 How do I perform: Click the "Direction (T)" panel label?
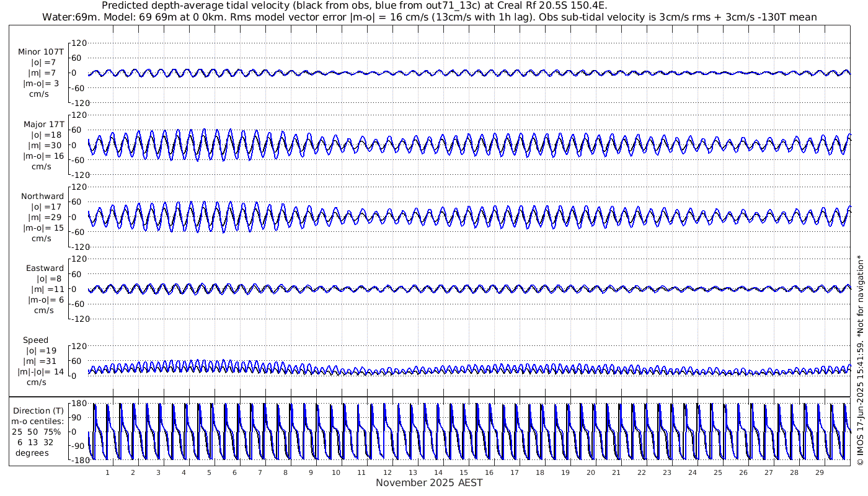pos(38,411)
